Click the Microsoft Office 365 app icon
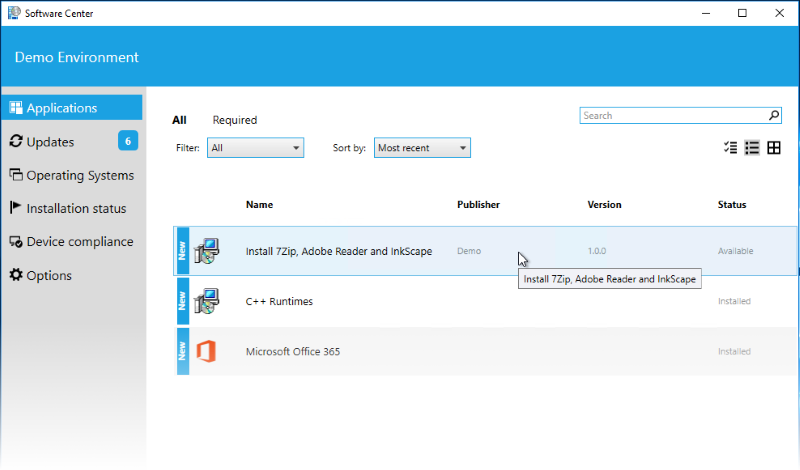The image size is (800, 470). (x=206, y=351)
